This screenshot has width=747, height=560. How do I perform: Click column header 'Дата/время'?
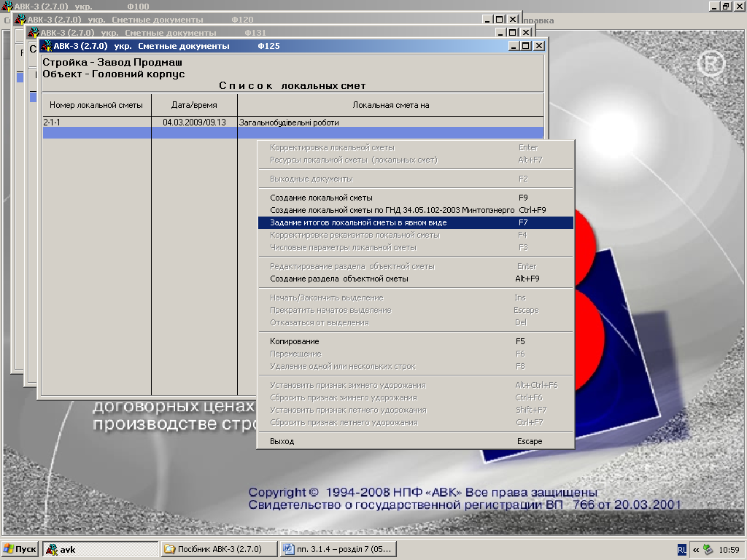tap(194, 105)
